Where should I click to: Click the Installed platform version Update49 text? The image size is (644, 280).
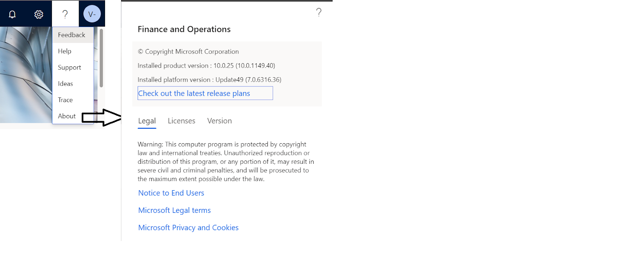pyautogui.click(x=209, y=80)
